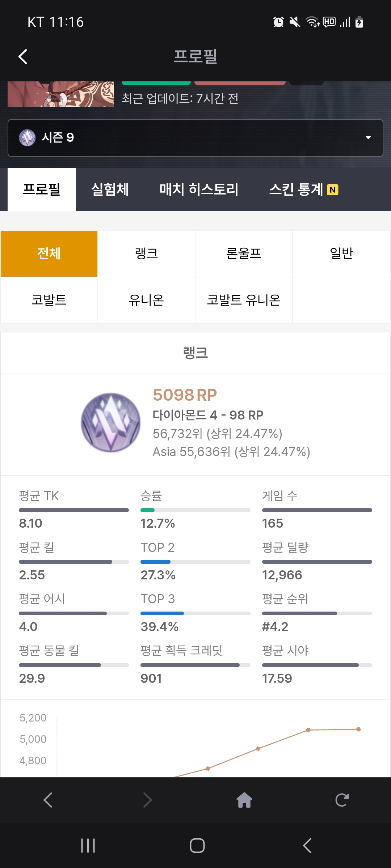Tap the character profile thumbnail image

[61, 94]
